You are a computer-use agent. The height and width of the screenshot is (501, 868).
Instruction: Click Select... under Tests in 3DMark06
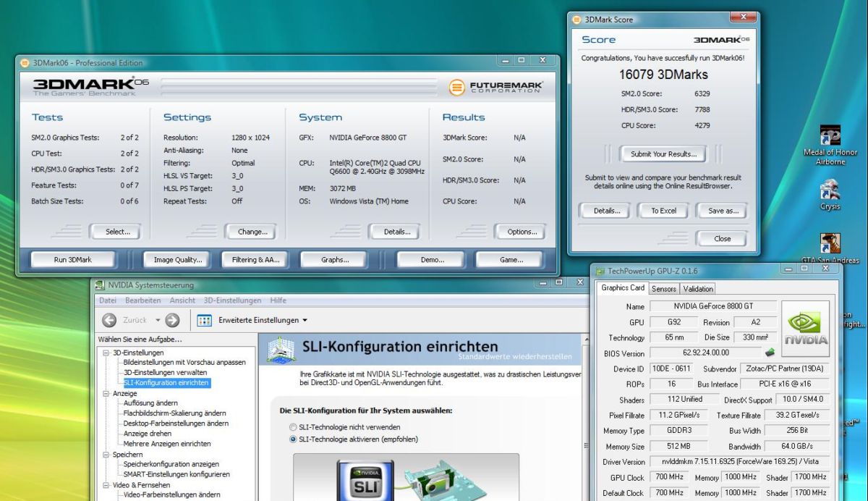[118, 232]
